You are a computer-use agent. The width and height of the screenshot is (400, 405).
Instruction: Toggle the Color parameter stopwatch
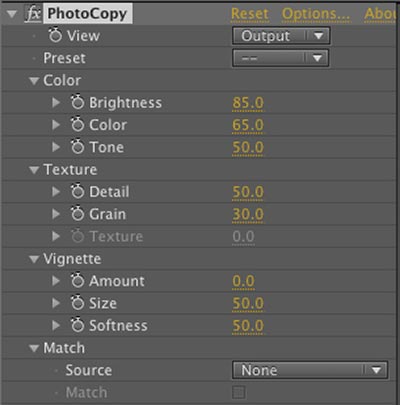click(77, 124)
